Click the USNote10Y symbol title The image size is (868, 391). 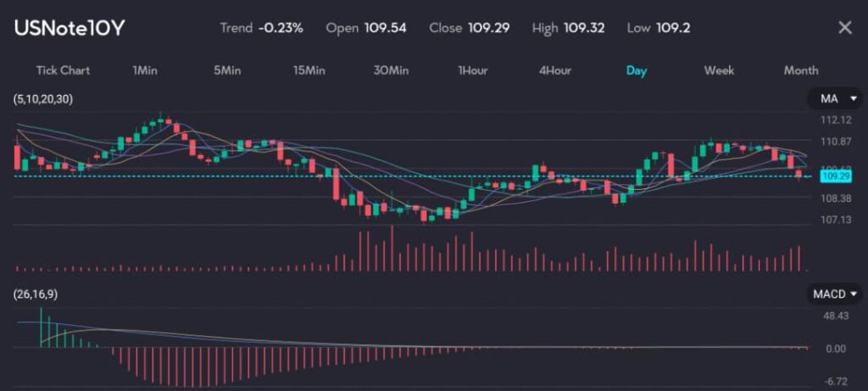[70, 28]
